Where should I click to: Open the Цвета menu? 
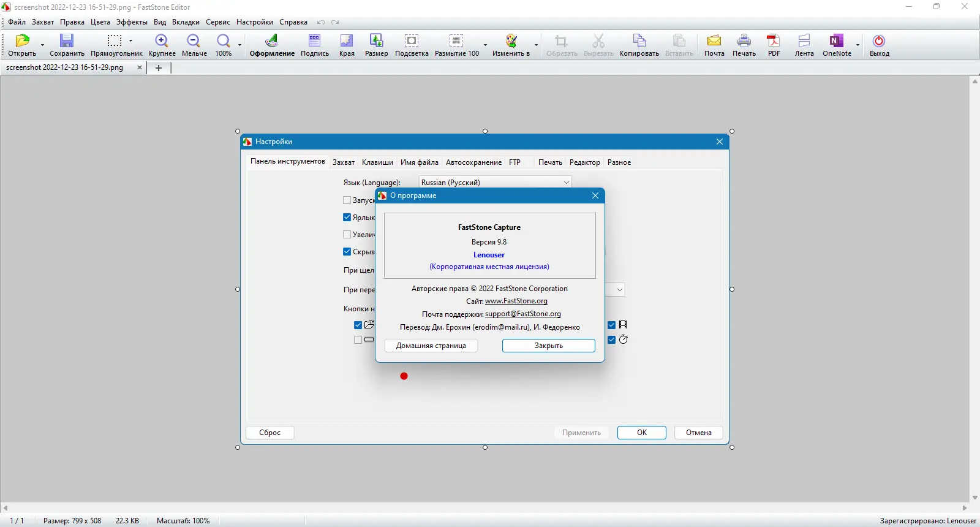click(100, 22)
